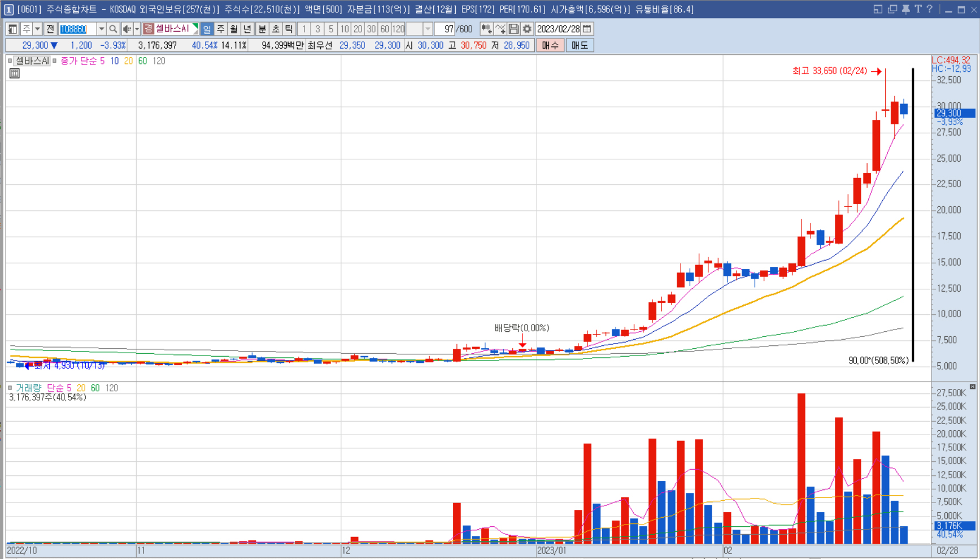Select the 30 interval button
Screen dimensions: 980x559
click(371, 29)
